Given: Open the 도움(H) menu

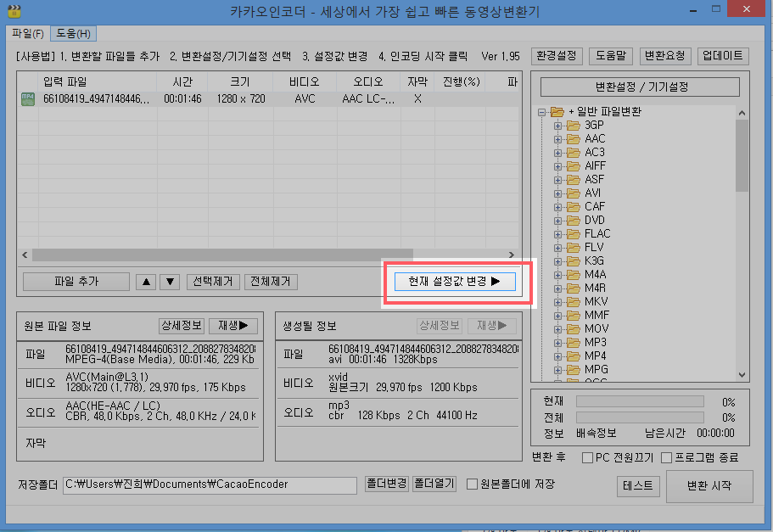Looking at the screenshot, I should pos(74,34).
